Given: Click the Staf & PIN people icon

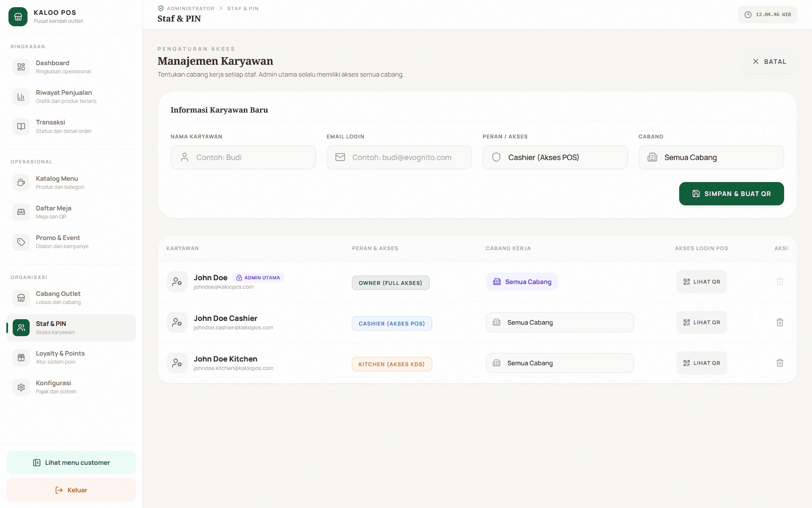Looking at the screenshot, I should pyautogui.click(x=21, y=328).
